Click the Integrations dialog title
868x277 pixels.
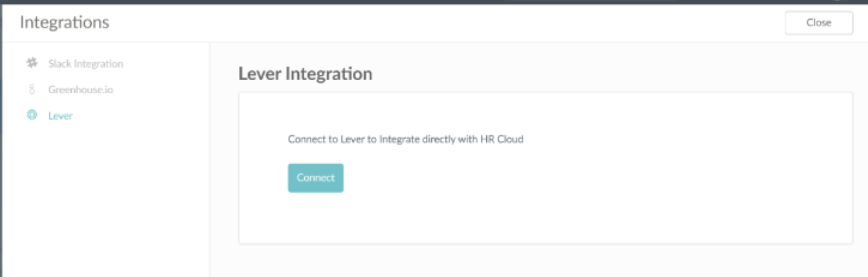pyautogui.click(x=64, y=22)
